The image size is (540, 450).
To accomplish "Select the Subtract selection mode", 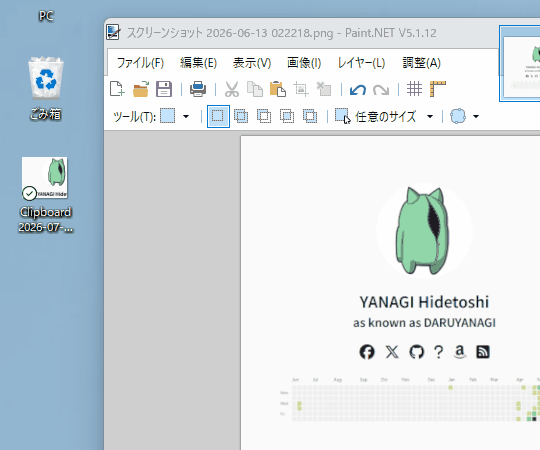I will tap(264, 116).
